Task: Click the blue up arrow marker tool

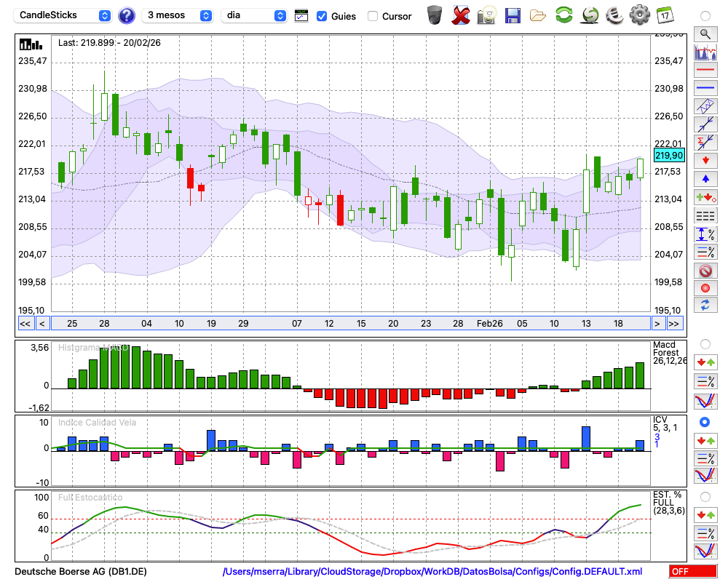Action: [x=705, y=179]
